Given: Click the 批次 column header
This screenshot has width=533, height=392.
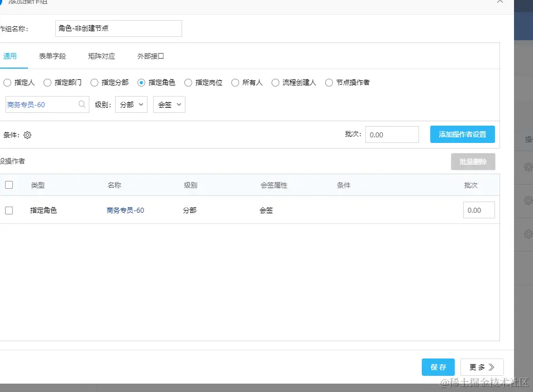Looking at the screenshot, I should (471, 185).
